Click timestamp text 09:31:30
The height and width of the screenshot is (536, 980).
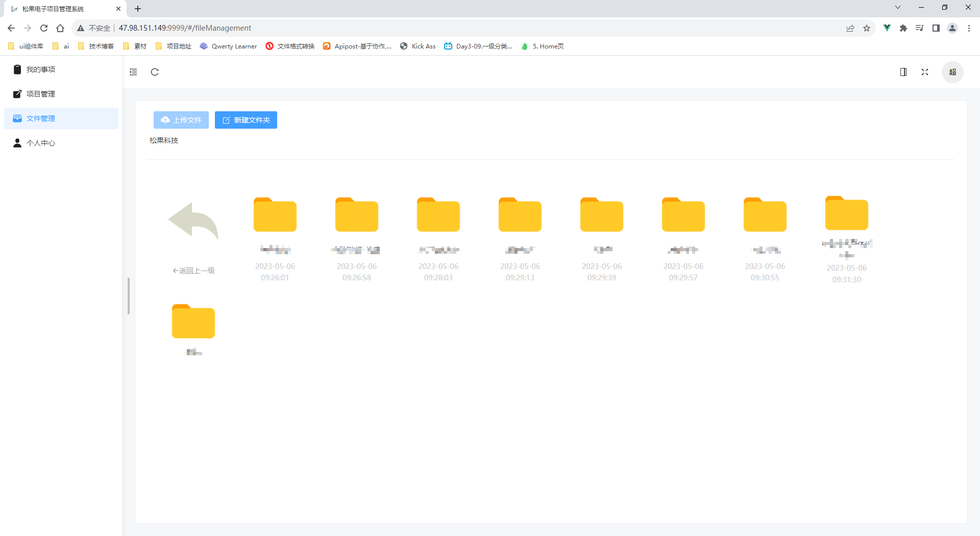click(847, 280)
